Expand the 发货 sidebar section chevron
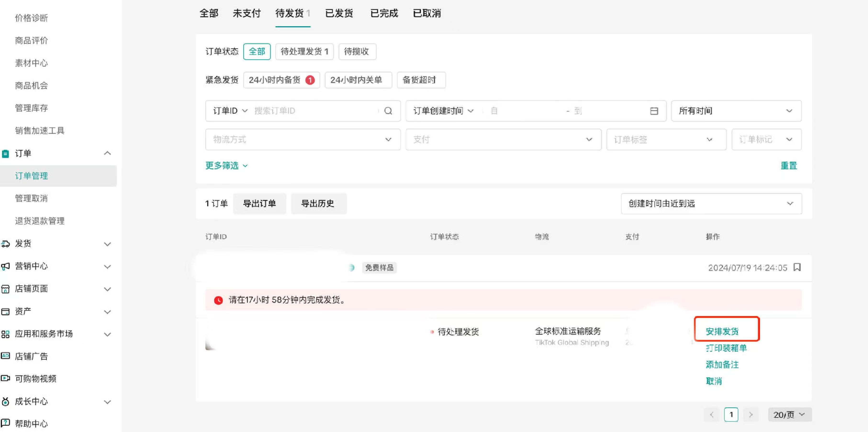Image resolution: width=868 pixels, height=432 pixels. click(107, 244)
